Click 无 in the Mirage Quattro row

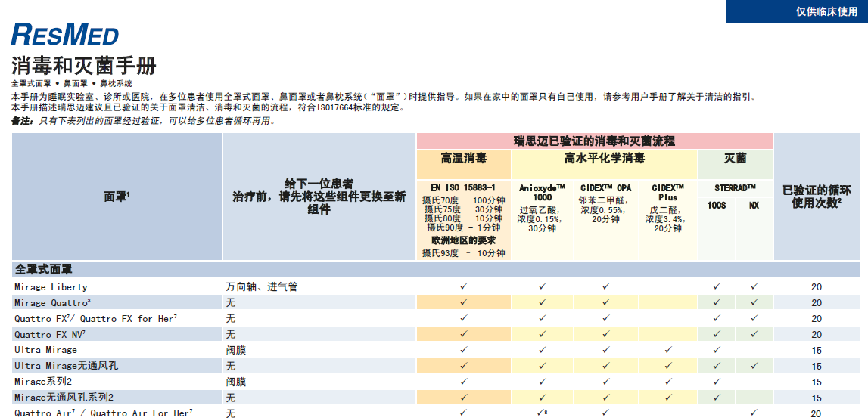[231, 303]
